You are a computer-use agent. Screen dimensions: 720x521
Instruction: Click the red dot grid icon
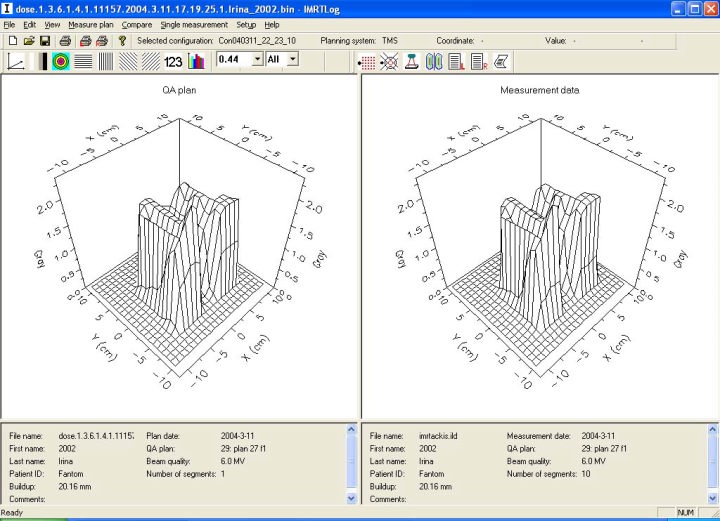(x=367, y=62)
